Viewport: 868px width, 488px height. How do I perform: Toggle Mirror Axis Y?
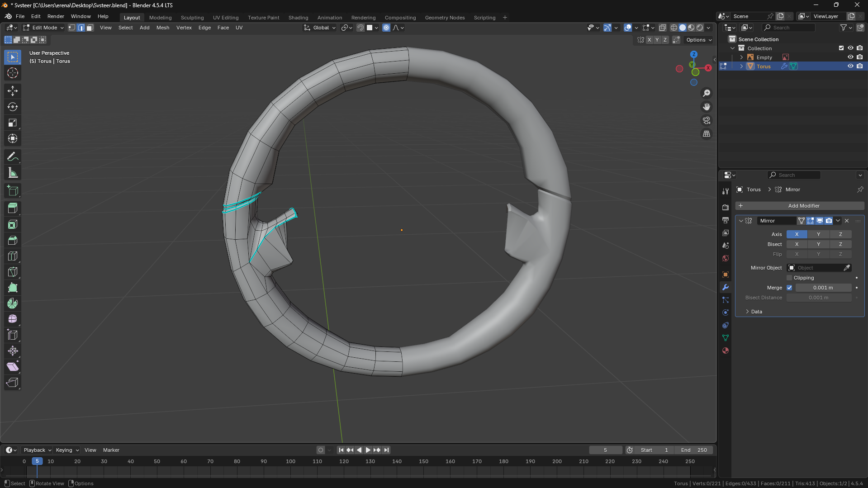point(818,234)
